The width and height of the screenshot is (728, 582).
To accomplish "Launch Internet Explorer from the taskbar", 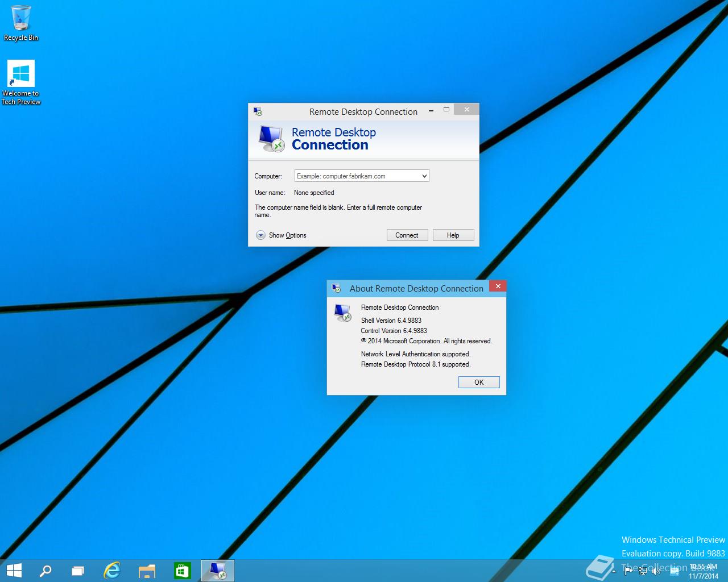I will 112,571.
